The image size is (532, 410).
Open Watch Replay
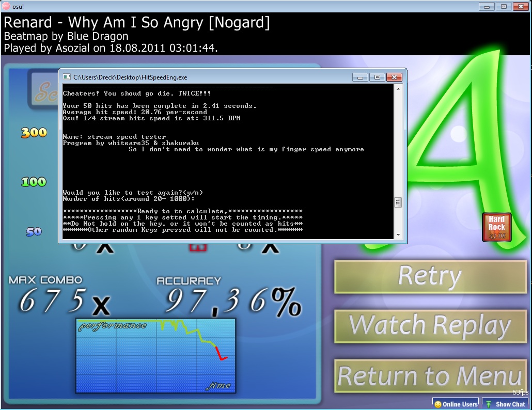pos(430,326)
